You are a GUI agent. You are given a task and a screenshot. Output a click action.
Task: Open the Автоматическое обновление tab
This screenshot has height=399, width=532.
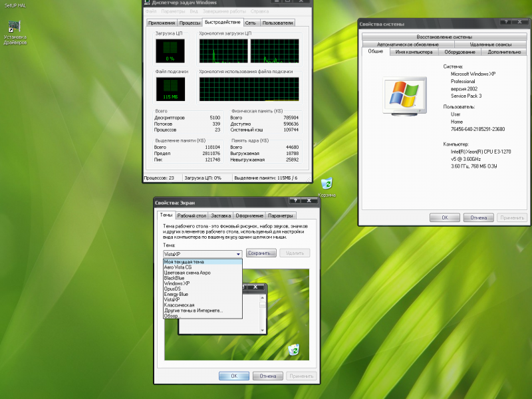[x=408, y=44]
